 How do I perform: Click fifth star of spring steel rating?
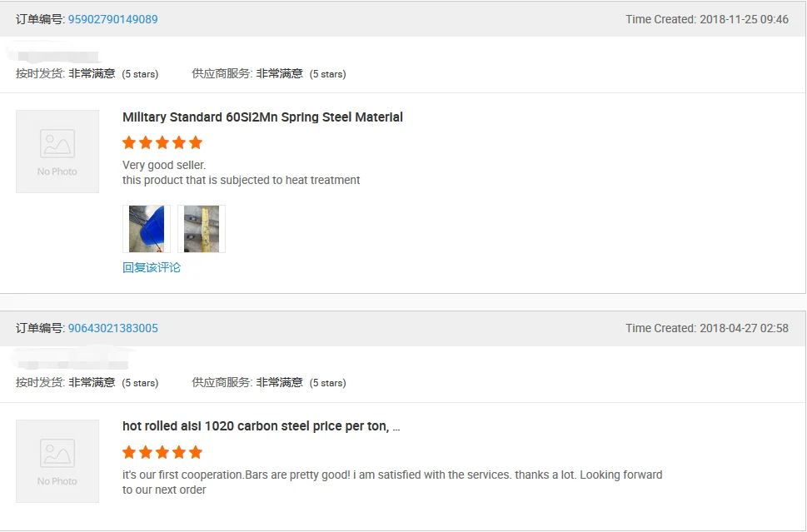(x=196, y=142)
